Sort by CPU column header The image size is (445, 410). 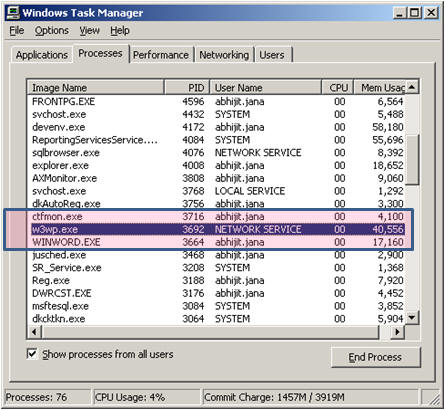337,88
